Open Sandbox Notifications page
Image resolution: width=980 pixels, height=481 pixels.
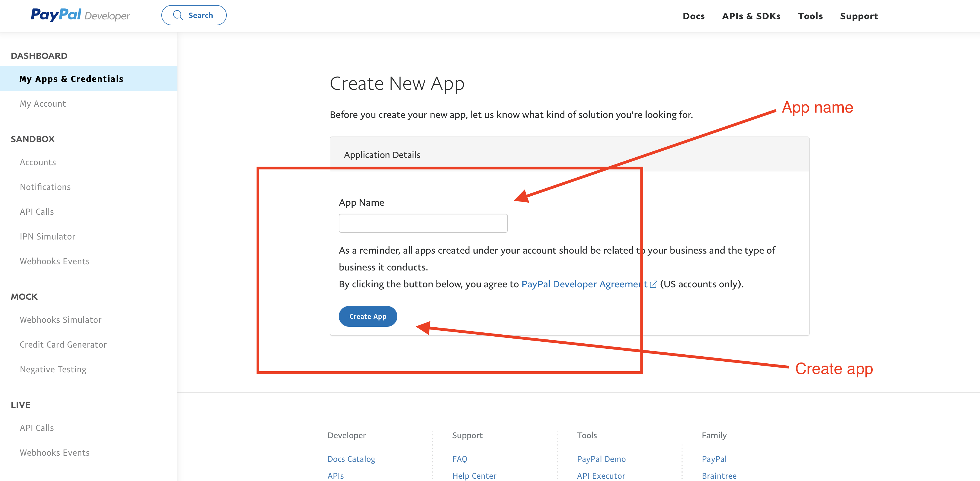coord(45,187)
